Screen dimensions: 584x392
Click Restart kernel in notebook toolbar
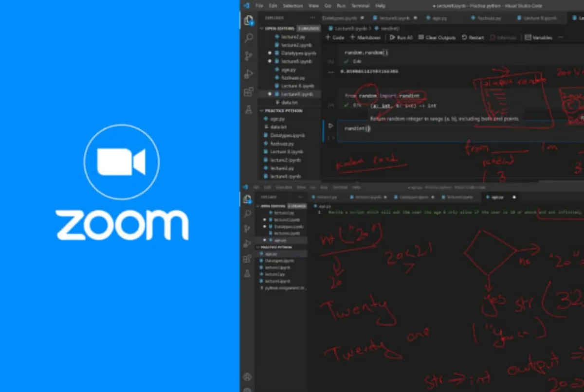point(473,37)
